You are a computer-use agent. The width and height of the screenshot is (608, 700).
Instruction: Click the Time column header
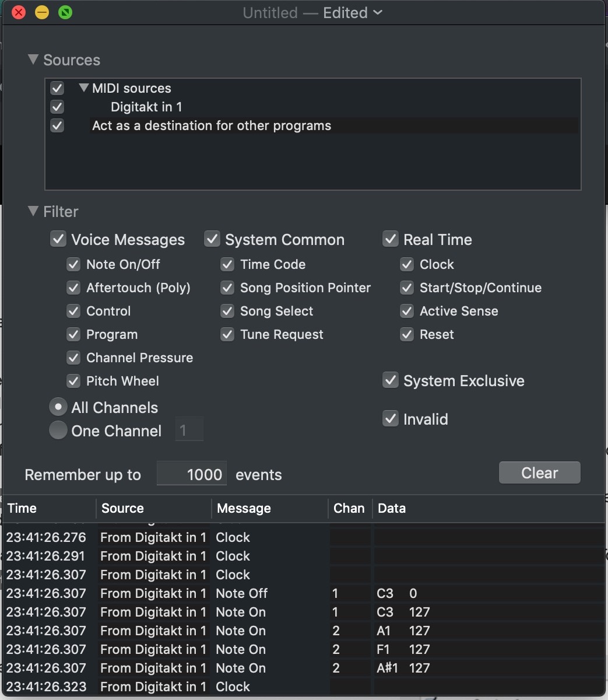click(47, 508)
